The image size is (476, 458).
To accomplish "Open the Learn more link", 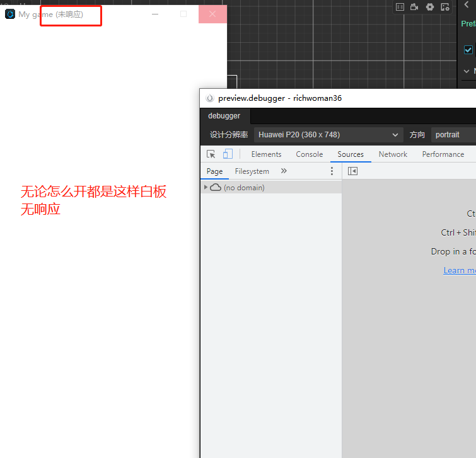I will click(460, 270).
